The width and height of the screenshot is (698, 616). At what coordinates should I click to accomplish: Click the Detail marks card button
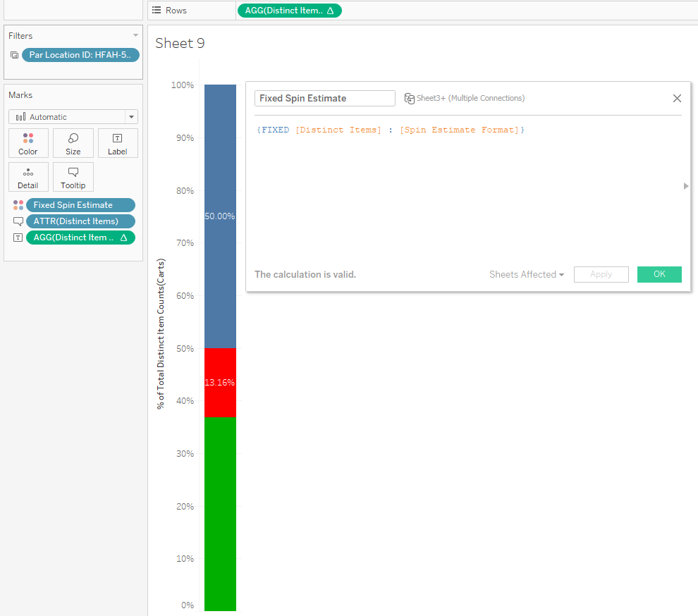click(28, 177)
